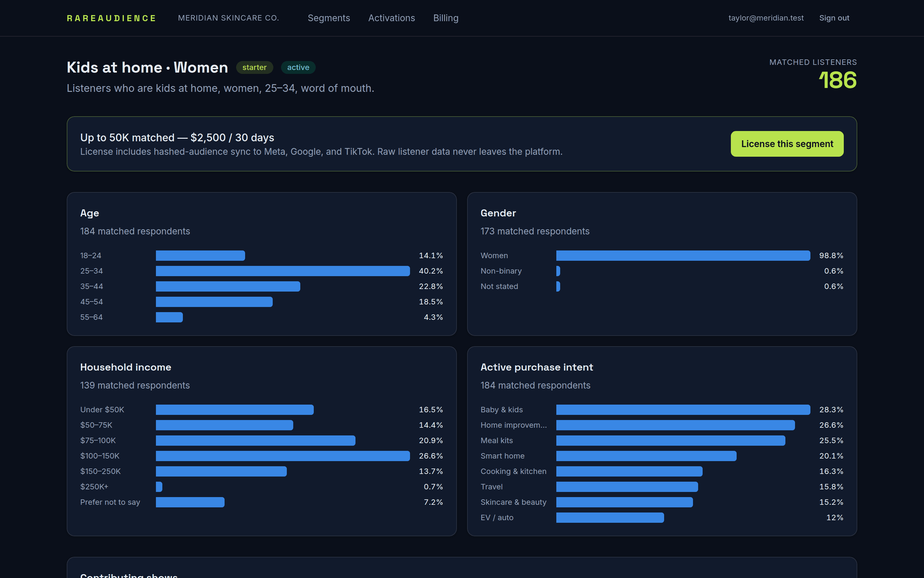
Task: Click the Under $50K label
Action: (102, 409)
